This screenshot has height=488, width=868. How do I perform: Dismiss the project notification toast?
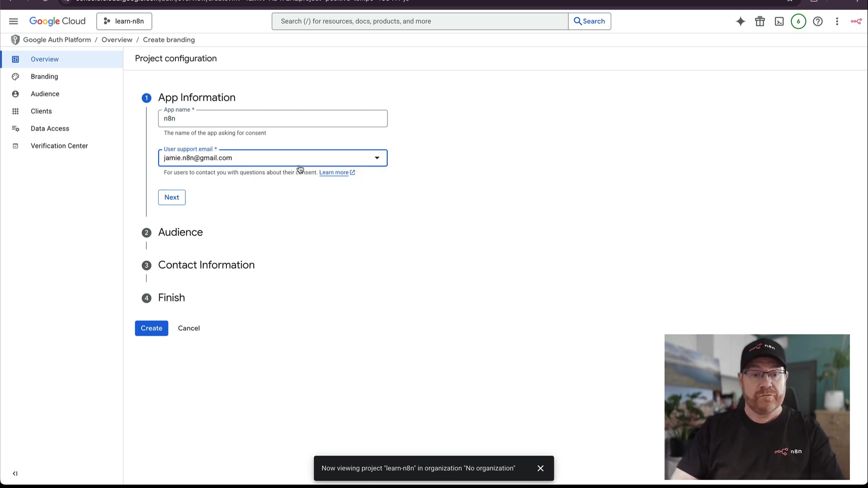(540, 468)
